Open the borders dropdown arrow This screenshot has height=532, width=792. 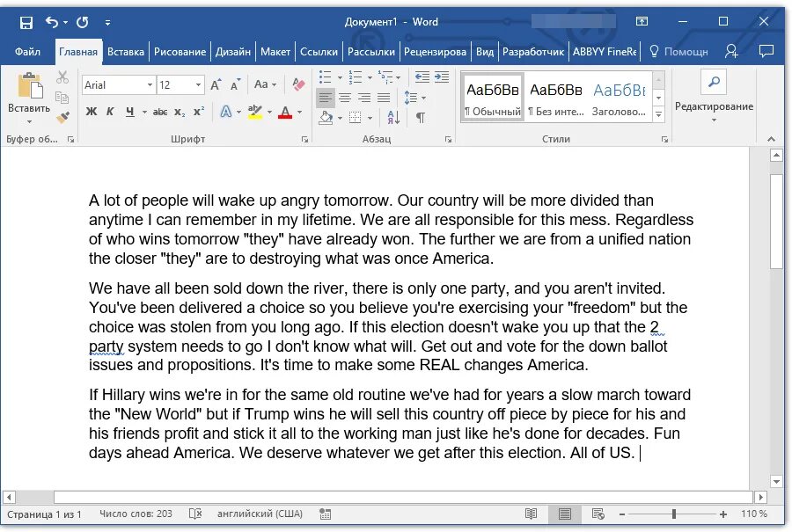[370, 118]
